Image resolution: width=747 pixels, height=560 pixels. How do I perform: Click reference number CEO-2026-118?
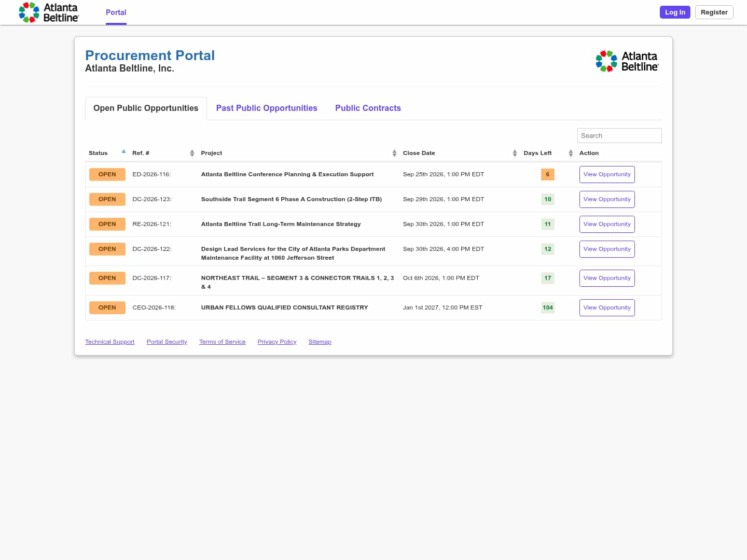[154, 308]
